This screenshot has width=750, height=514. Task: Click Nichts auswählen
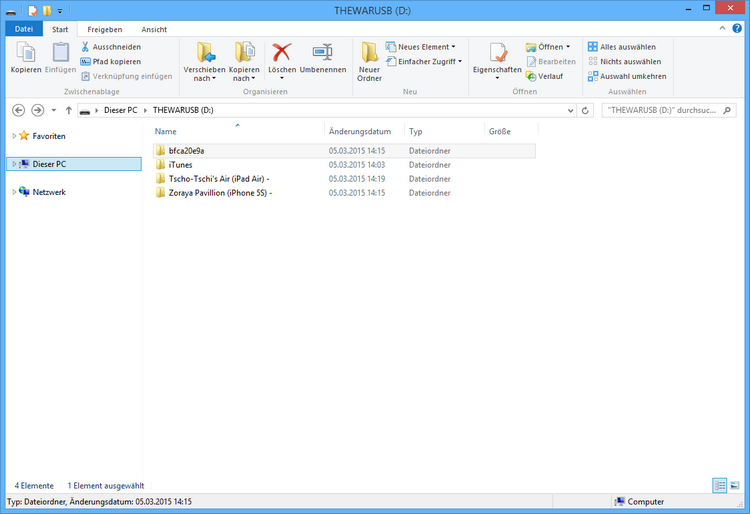click(x=625, y=62)
